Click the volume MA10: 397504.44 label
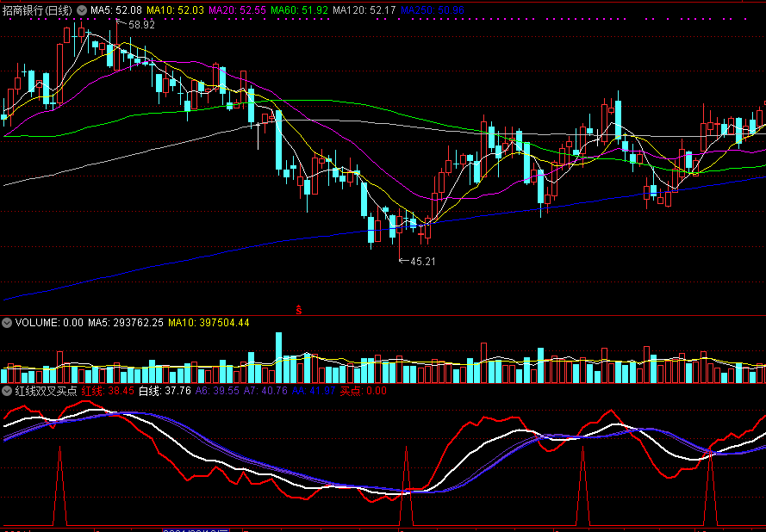Image resolution: width=766 pixels, height=532 pixels. click(209, 323)
